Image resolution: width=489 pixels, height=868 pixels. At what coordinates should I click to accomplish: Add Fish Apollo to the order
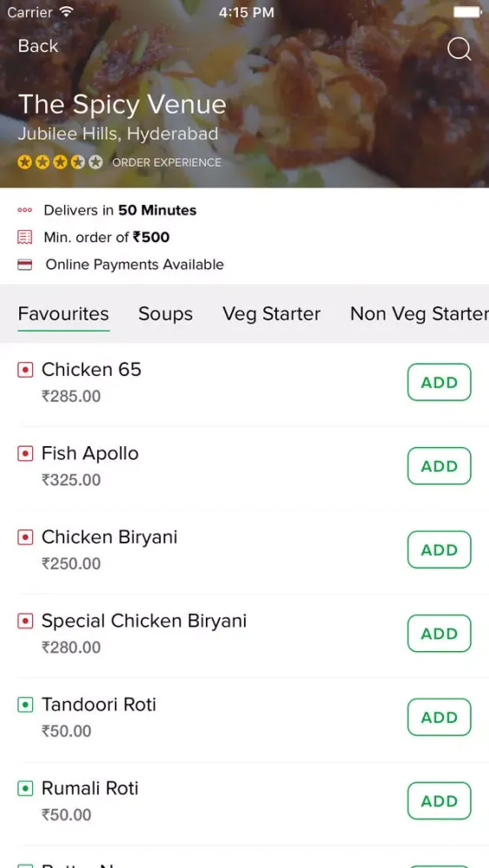439,466
